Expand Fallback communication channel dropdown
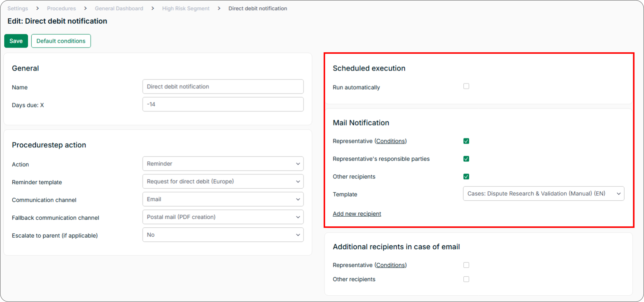The height and width of the screenshot is (302, 644). click(223, 217)
